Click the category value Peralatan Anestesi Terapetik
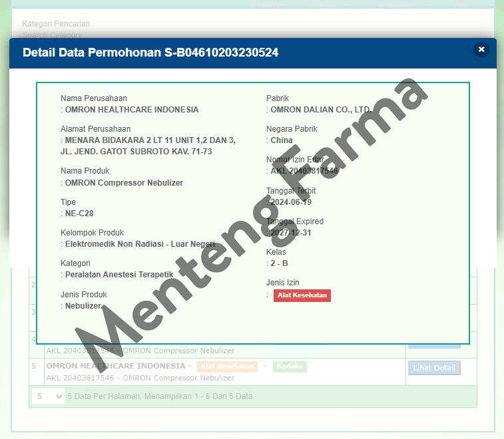The image size is (504, 439). click(119, 274)
